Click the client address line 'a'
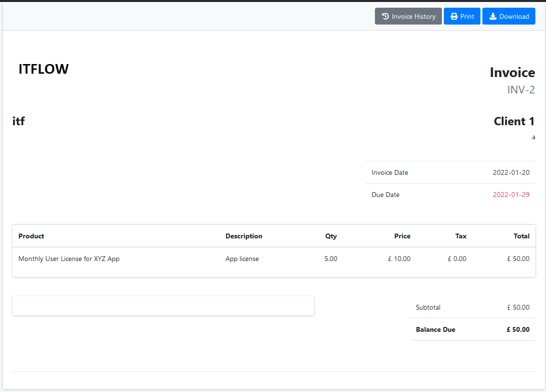Image resolution: width=546 pixels, height=392 pixels. click(x=533, y=137)
